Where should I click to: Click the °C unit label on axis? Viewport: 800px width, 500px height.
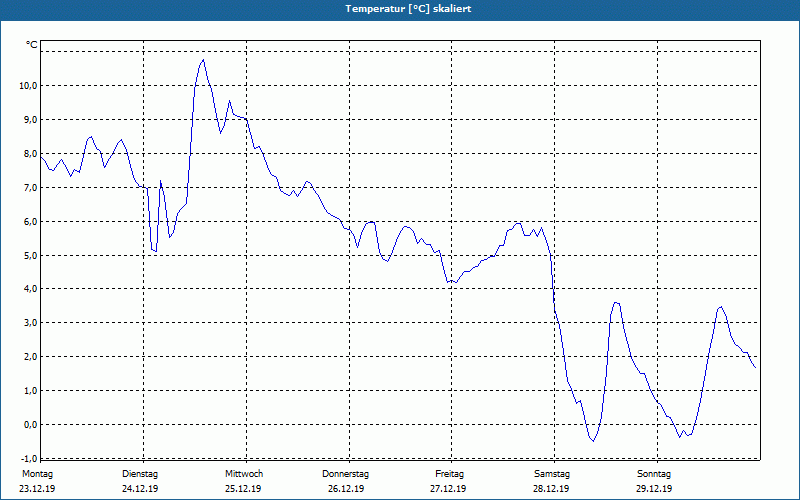32,45
